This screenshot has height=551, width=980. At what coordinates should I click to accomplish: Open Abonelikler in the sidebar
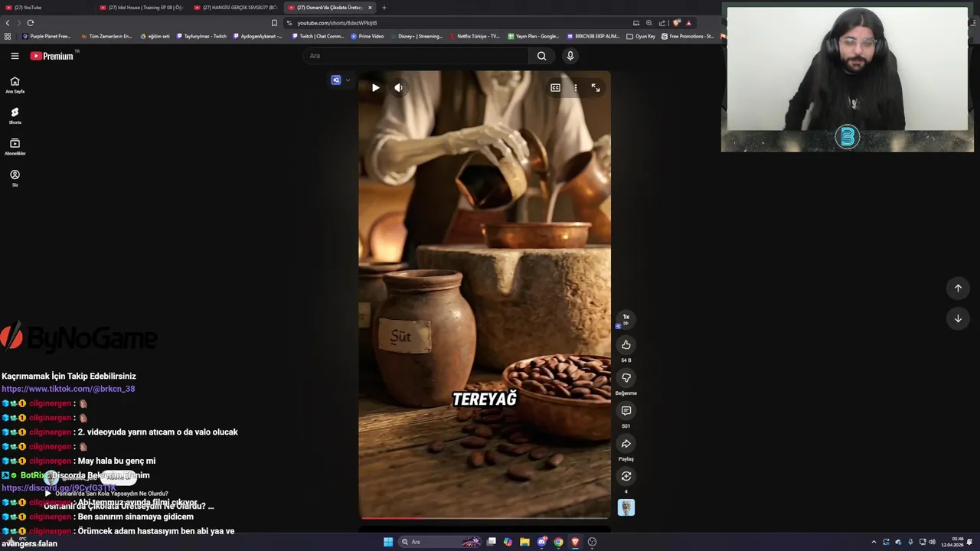click(x=15, y=147)
